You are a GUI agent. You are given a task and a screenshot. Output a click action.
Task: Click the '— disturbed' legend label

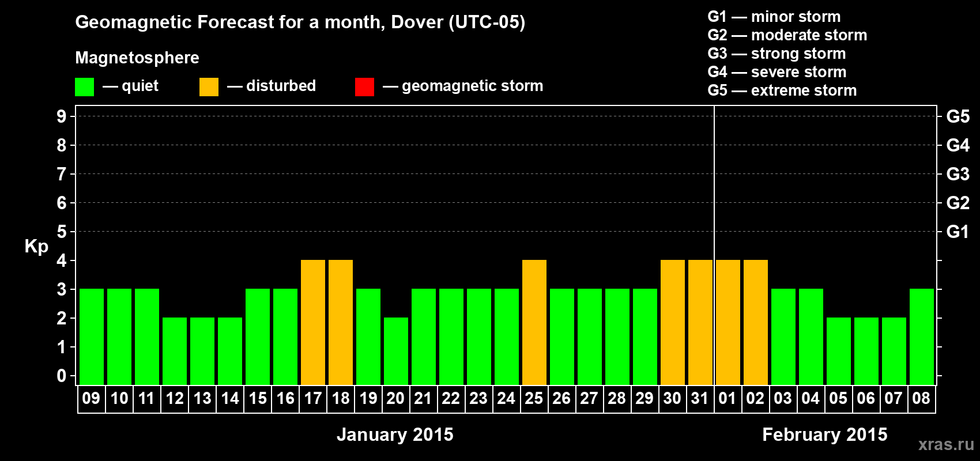coord(272,86)
